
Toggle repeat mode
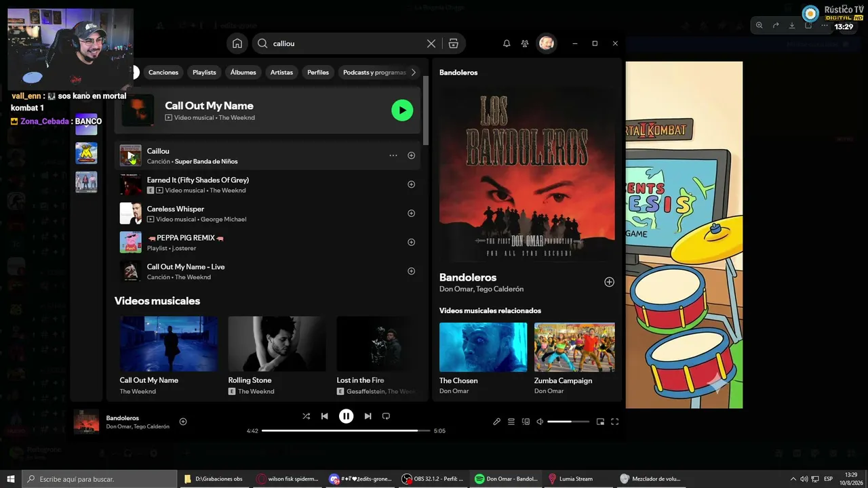click(386, 416)
